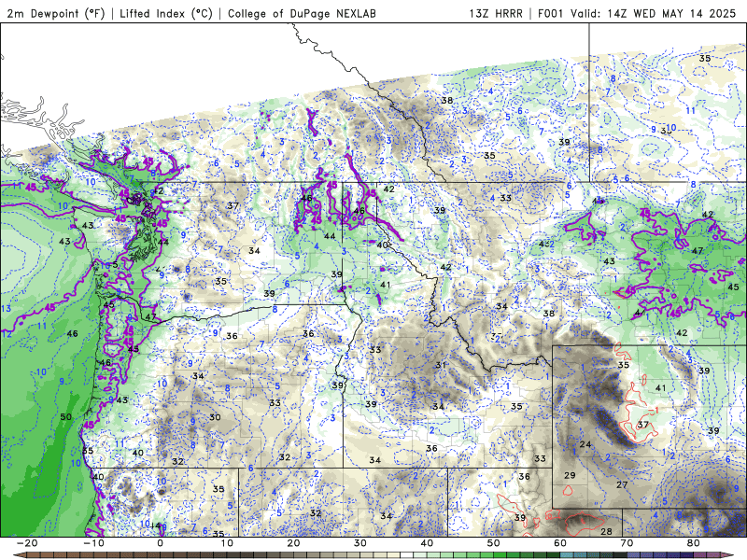Click the dewpoint value 27 on the map
The image size is (747, 560).
(x=622, y=484)
